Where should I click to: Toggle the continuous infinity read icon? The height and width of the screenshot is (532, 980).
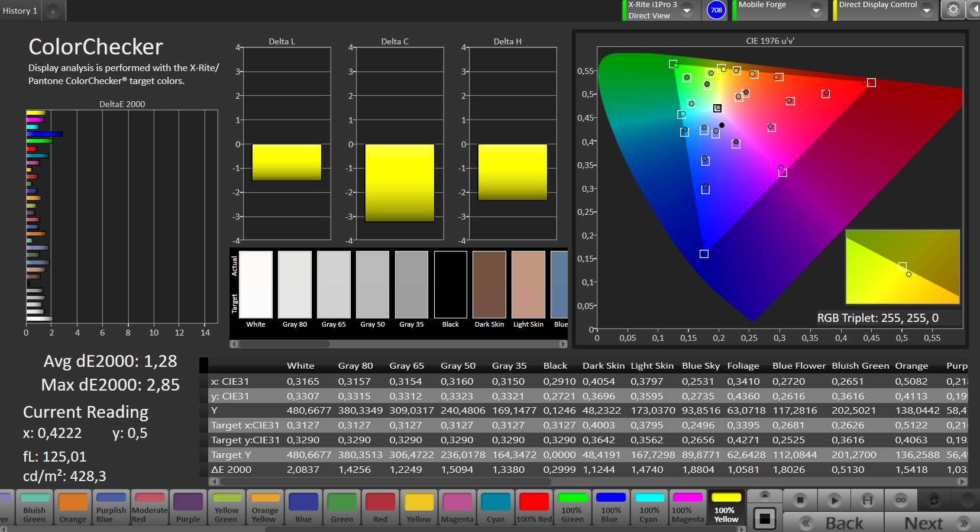(901, 500)
